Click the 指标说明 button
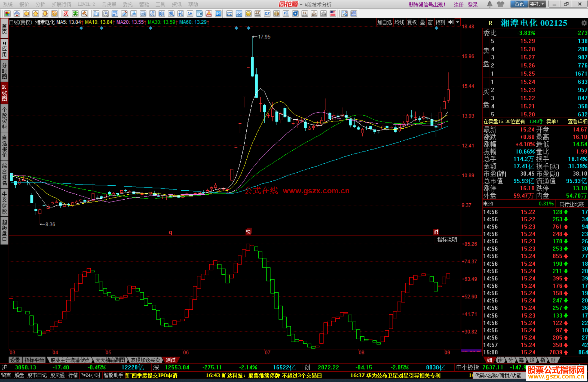This screenshot has width=588, height=382. point(447,240)
